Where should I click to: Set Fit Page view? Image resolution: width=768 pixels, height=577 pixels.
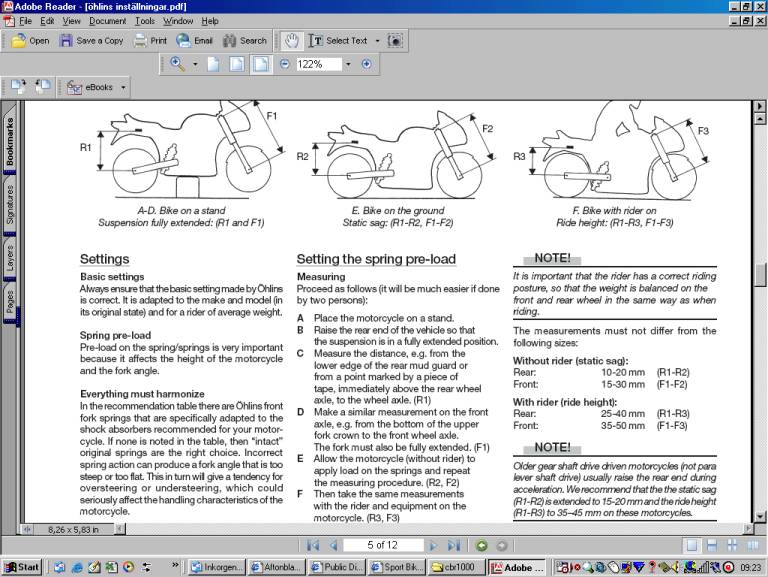click(237, 64)
